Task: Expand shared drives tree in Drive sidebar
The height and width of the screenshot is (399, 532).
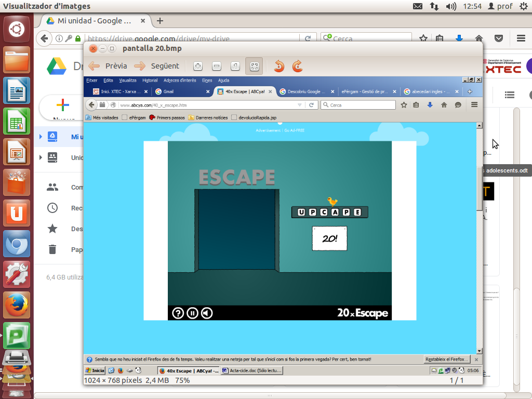Action: pyautogui.click(x=41, y=157)
